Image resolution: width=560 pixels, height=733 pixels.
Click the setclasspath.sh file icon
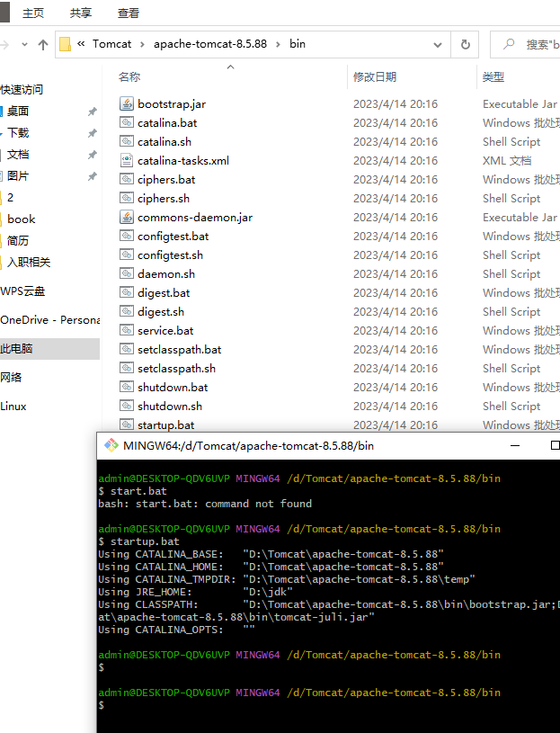[x=127, y=368]
